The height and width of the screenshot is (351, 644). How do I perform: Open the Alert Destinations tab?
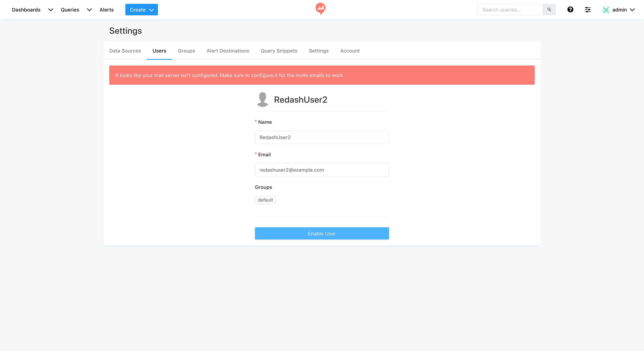pos(228,51)
